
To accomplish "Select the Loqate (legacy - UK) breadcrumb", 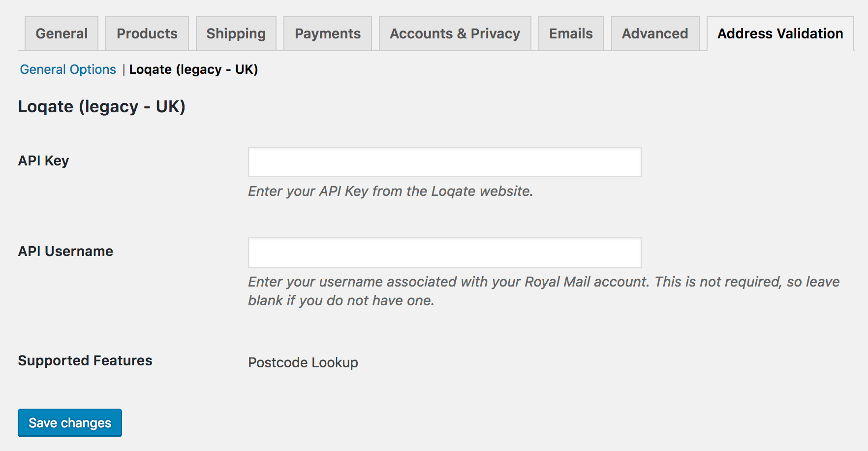I will [x=194, y=69].
